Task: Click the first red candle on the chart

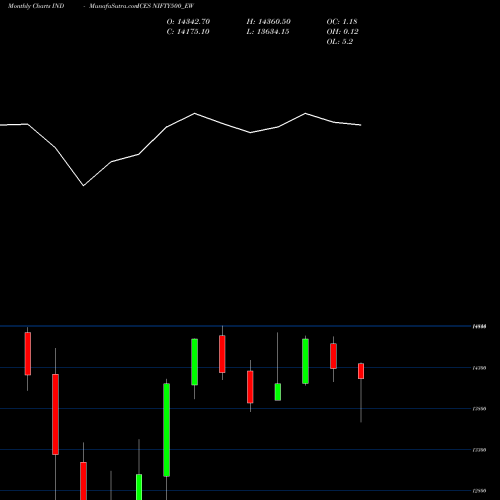Action: coord(28,354)
